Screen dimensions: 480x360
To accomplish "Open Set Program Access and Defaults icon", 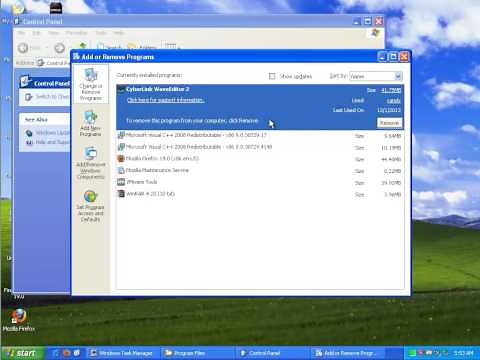I will [x=90, y=206].
